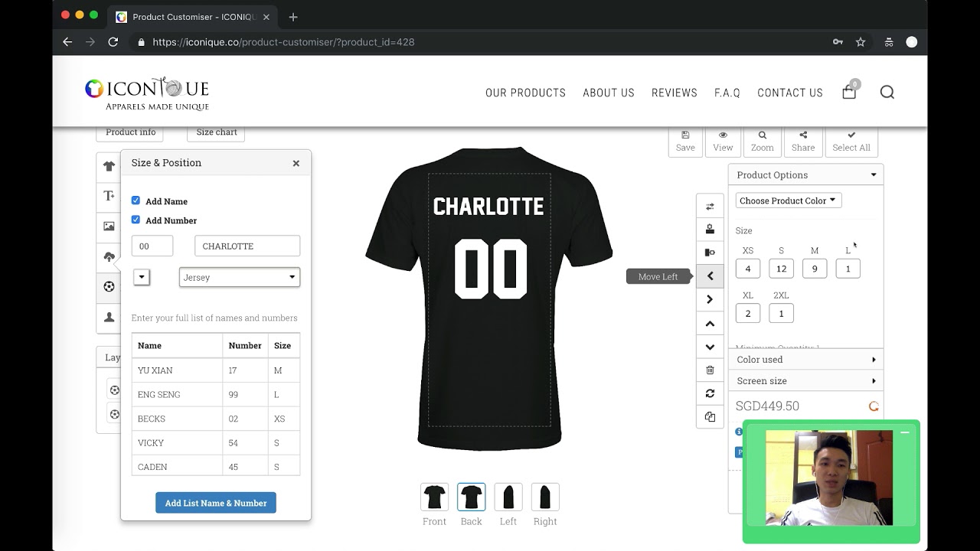Go back in the browser
Image resolution: width=980 pixels, height=551 pixels.
(67, 42)
